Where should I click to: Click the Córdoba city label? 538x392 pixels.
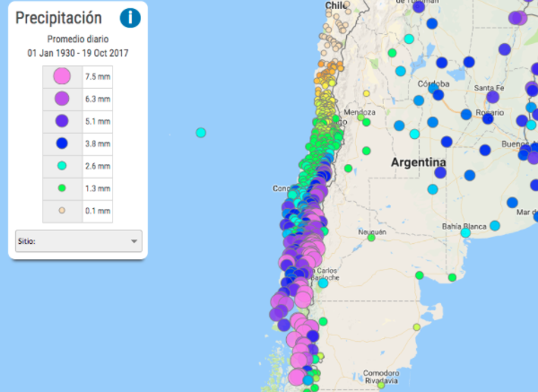pyautogui.click(x=433, y=83)
